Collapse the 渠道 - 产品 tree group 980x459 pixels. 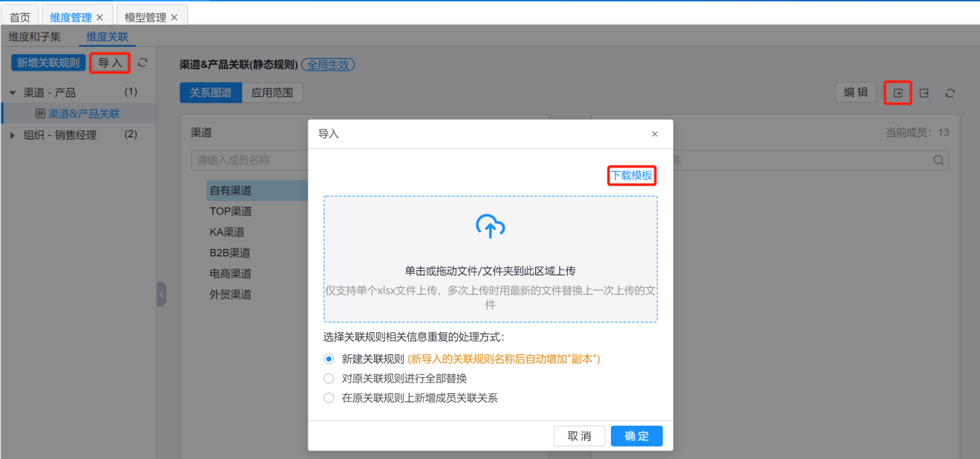(12, 93)
